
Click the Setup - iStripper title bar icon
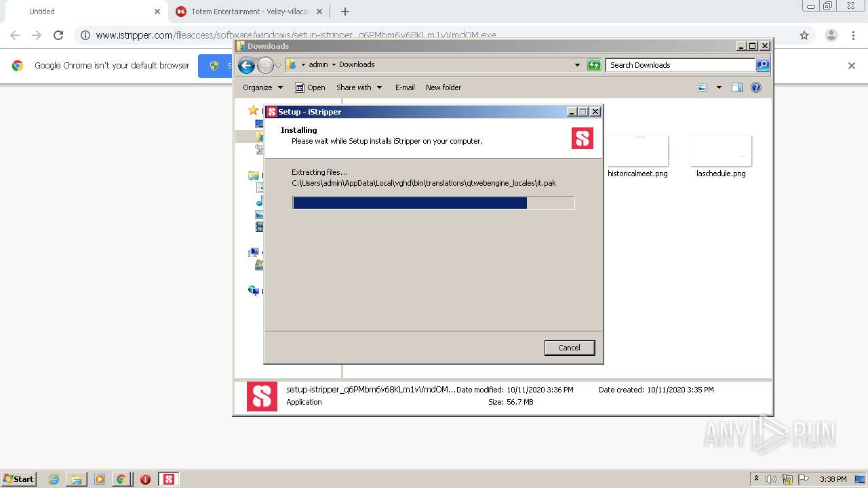pos(272,112)
